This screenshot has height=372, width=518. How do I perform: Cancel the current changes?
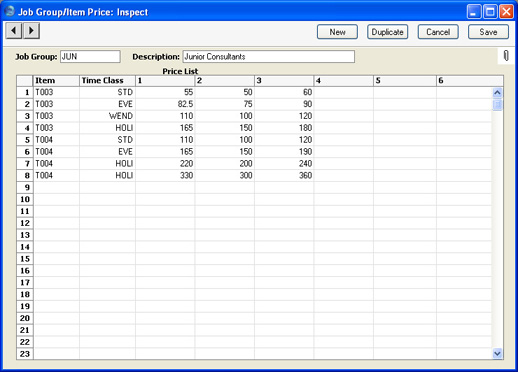(438, 32)
